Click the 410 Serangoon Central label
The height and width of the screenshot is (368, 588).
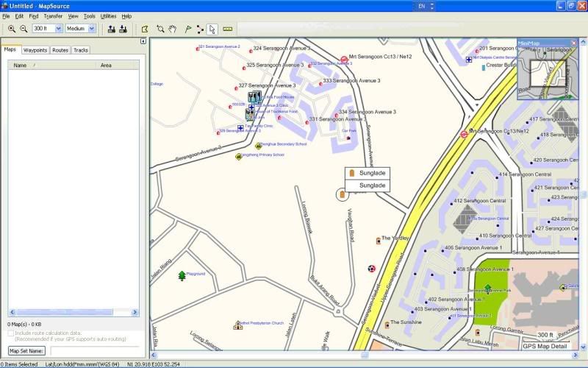(505, 236)
